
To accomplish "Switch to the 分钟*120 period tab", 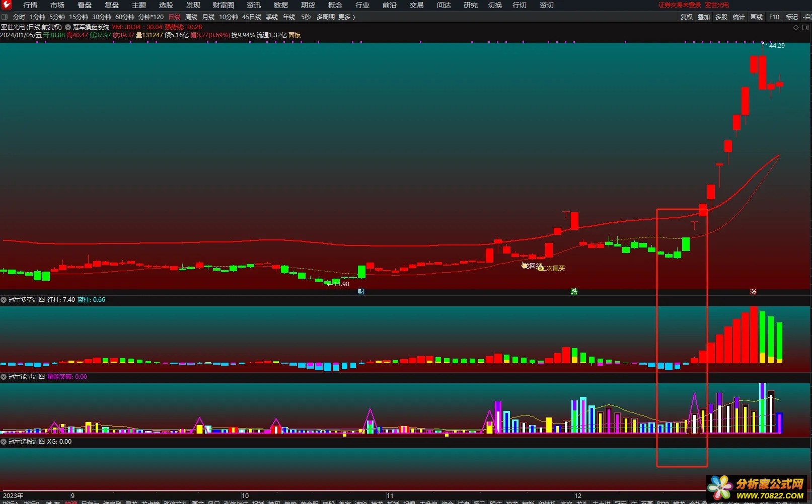I will (x=151, y=17).
